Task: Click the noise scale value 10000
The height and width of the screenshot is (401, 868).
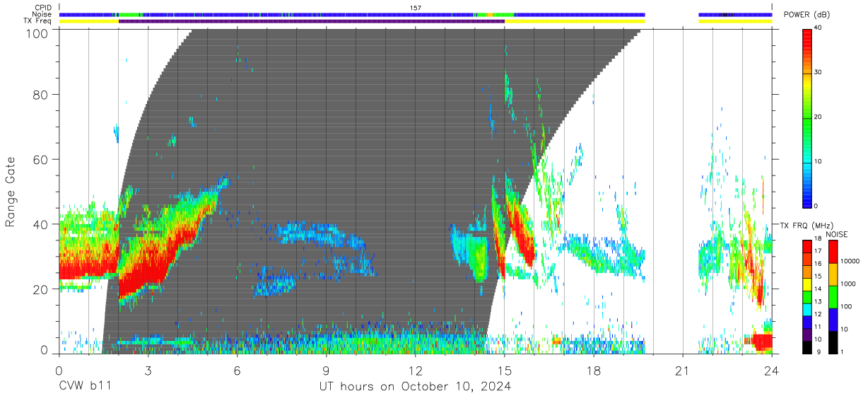Action: (x=851, y=261)
